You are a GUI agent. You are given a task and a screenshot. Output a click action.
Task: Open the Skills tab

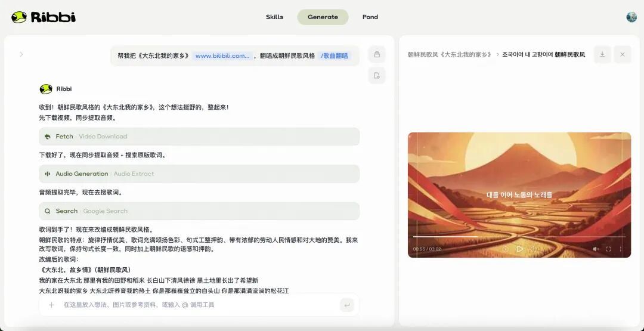[x=274, y=17]
